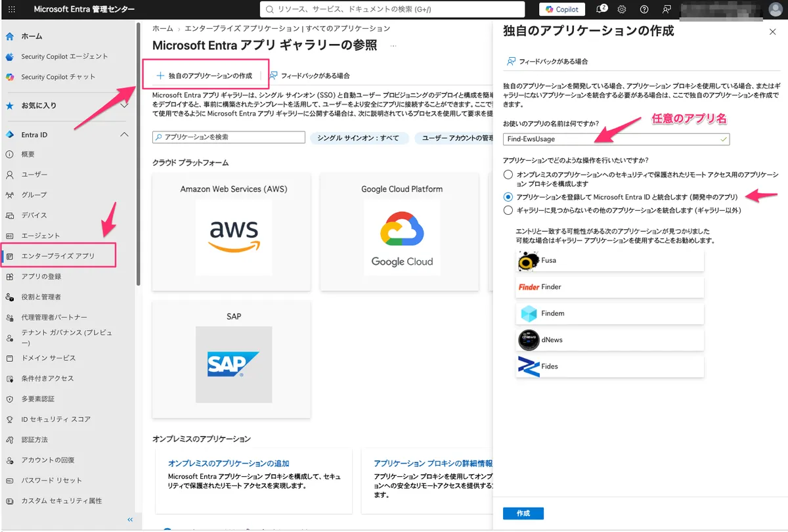Click ホーム breadcrumb link
Image resolution: width=788 pixels, height=532 pixels.
coord(162,28)
